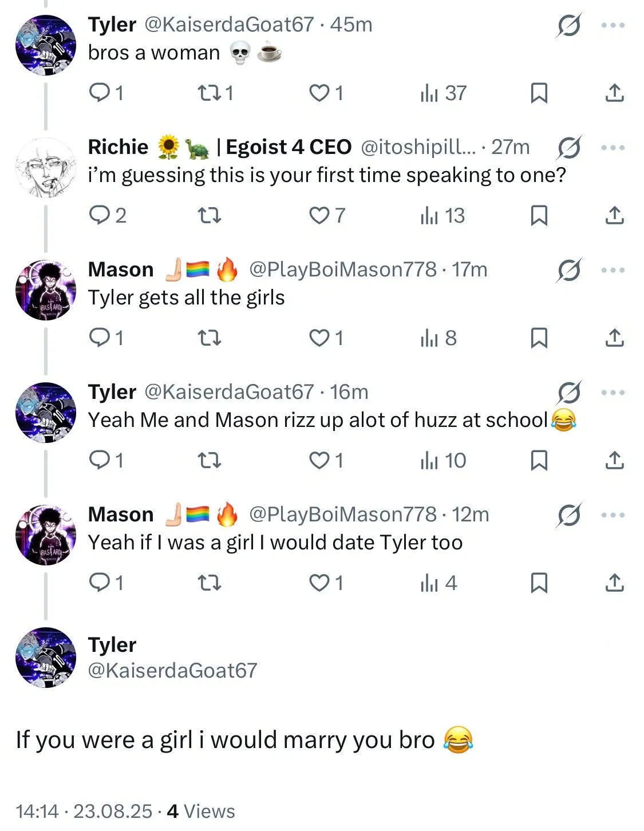Expand more menu on Mason's 12m reply
This screenshot has width=644, height=831.
[613, 515]
